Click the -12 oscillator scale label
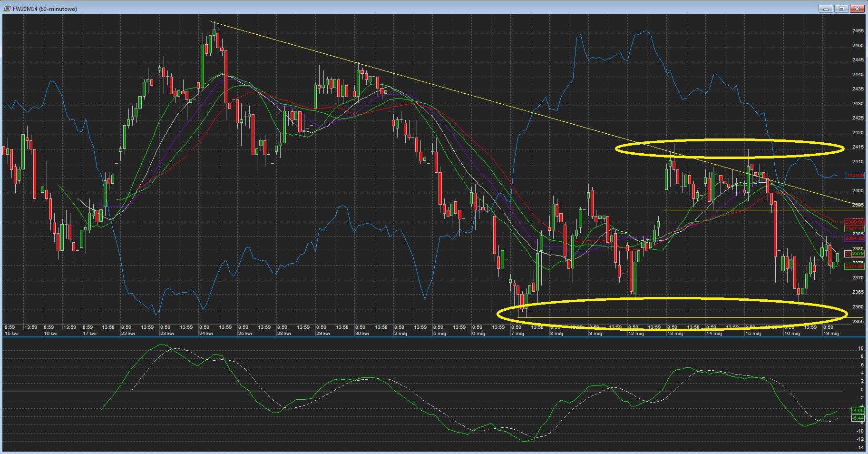Image resolution: width=868 pixels, height=454 pixels. [x=859, y=439]
